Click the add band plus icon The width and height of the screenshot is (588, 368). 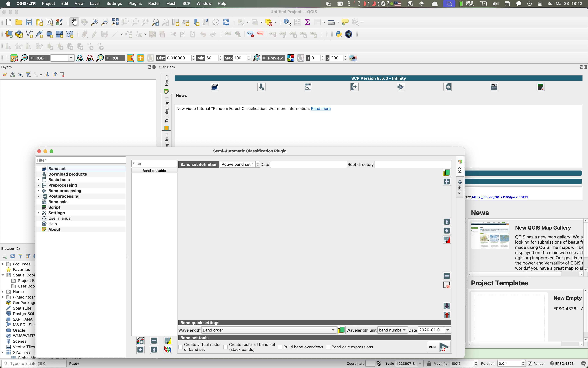click(447, 182)
